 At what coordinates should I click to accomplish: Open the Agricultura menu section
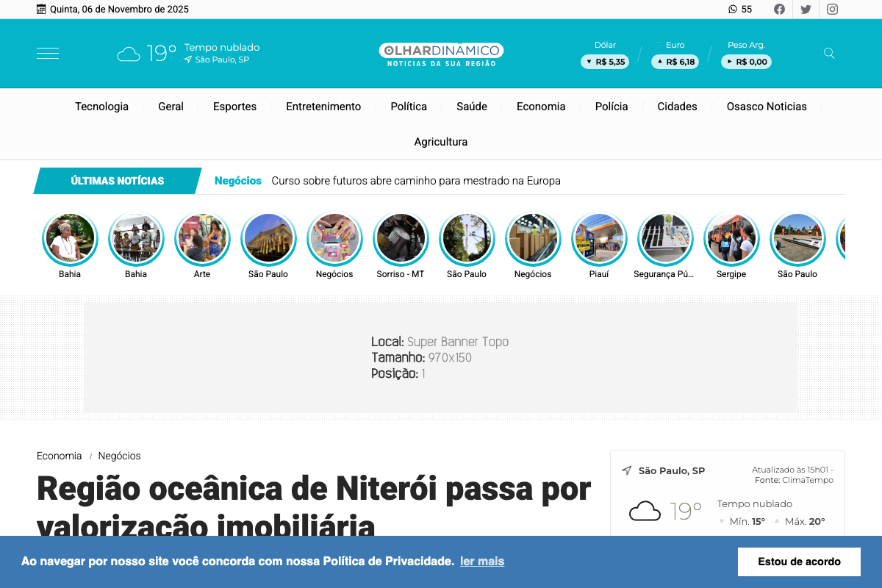pyautogui.click(x=441, y=142)
